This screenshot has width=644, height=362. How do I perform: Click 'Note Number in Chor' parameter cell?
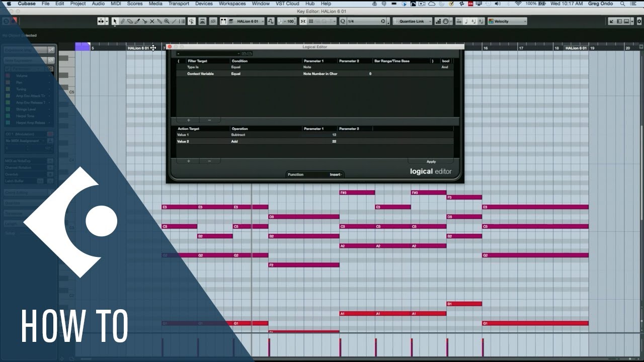point(320,74)
